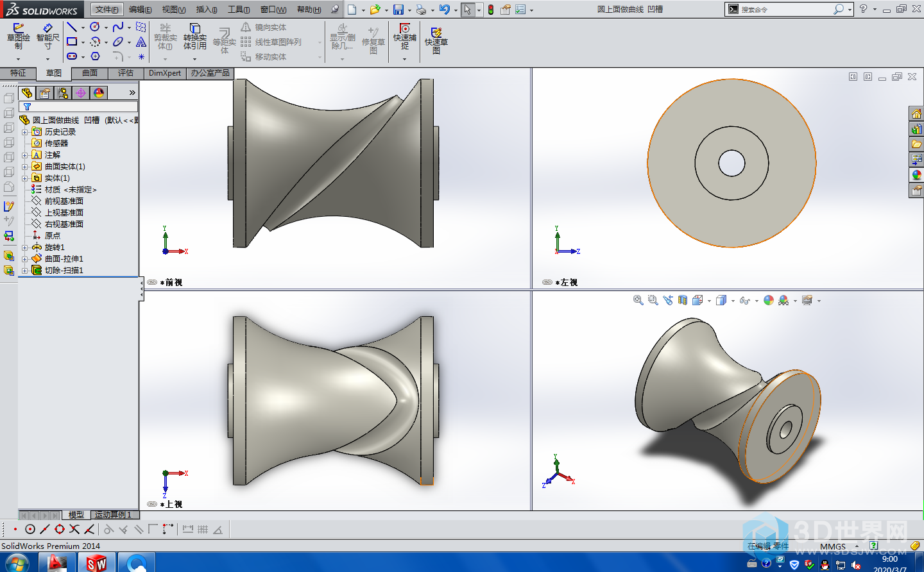Image resolution: width=924 pixels, height=572 pixels.
Task: Expand the 切除-扫描1 feature node
Action: click(x=24, y=271)
